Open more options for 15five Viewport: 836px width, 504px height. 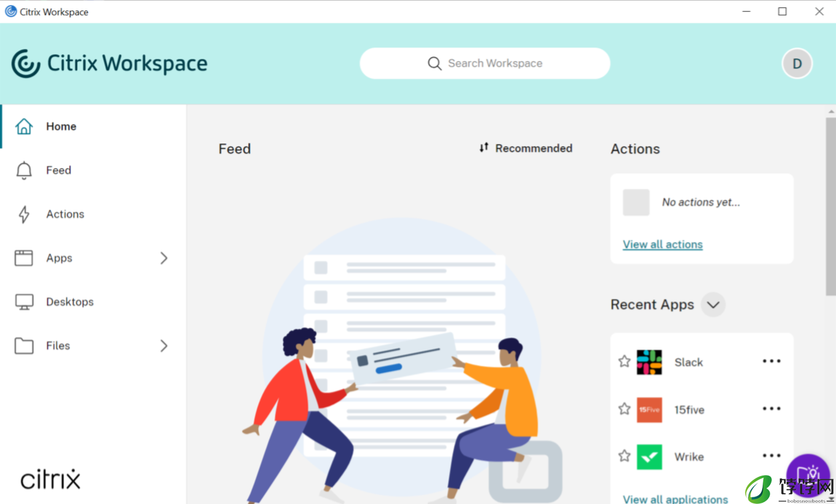point(771,409)
